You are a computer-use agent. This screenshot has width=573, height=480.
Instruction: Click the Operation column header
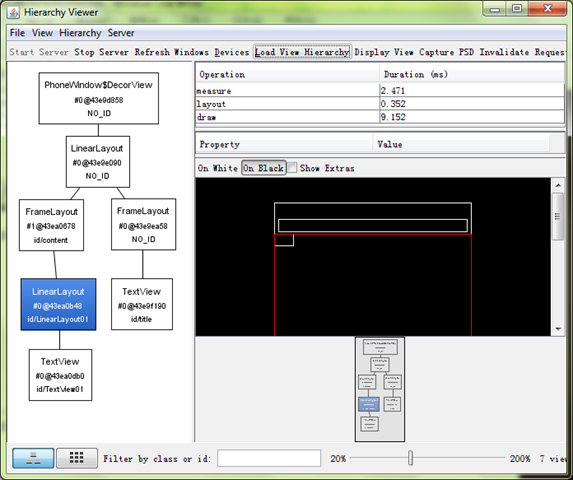click(288, 75)
